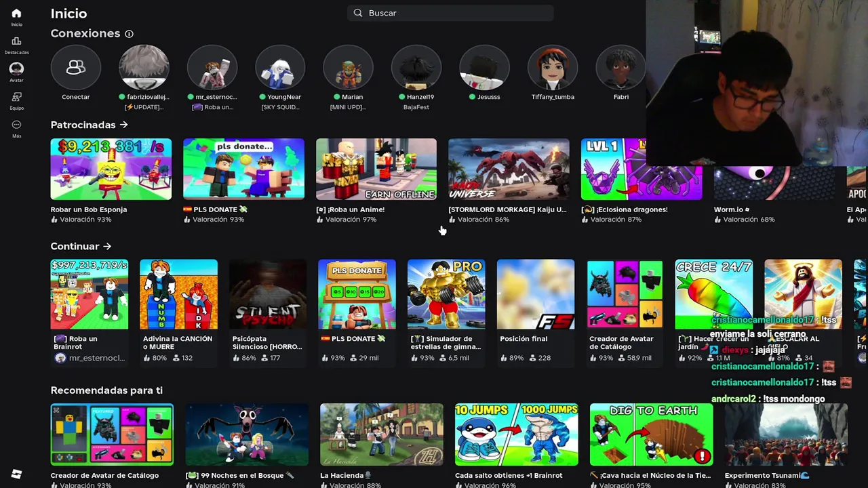This screenshot has width=868, height=488.
Task: Open Cada salto obtienes +1 Brainrot thumbnail
Action: (x=517, y=434)
